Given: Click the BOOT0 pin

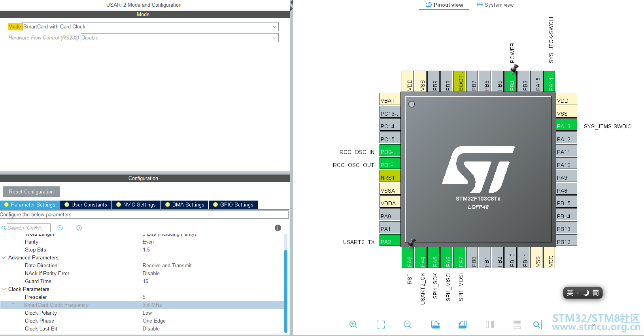Looking at the screenshot, I should click(459, 81).
